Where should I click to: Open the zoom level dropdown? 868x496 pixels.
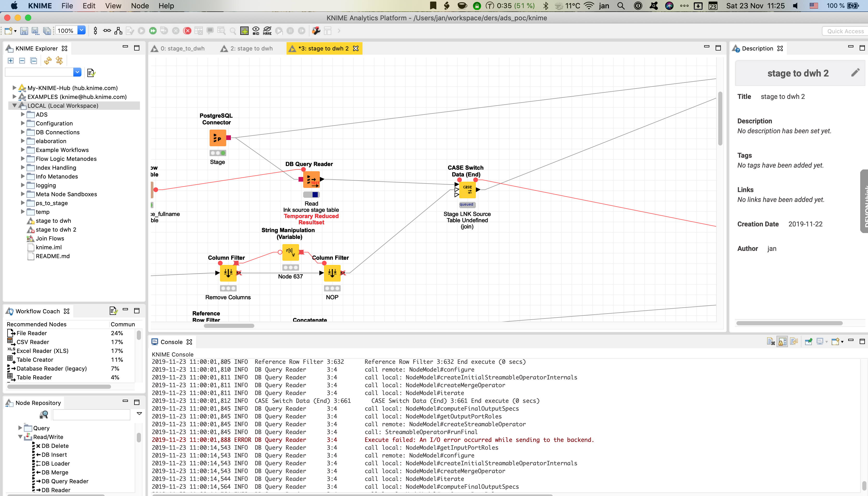pos(81,30)
